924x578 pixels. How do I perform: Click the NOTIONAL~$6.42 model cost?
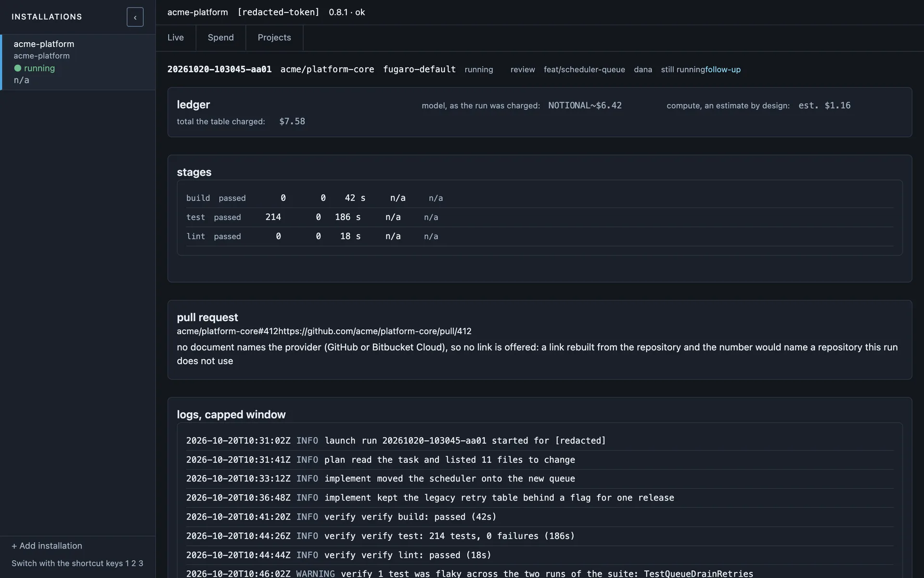tap(585, 105)
